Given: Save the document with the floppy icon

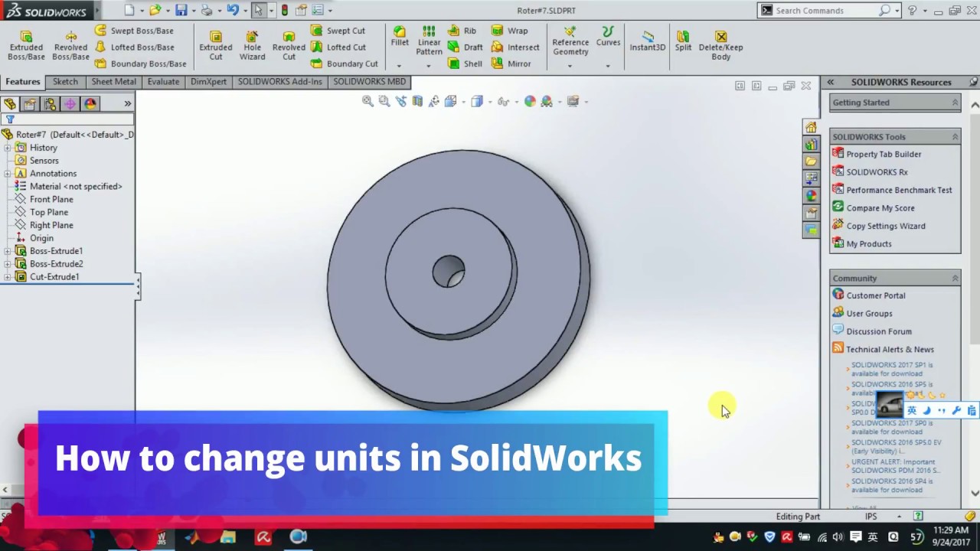Looking at the screenshot, I should 181,10.
